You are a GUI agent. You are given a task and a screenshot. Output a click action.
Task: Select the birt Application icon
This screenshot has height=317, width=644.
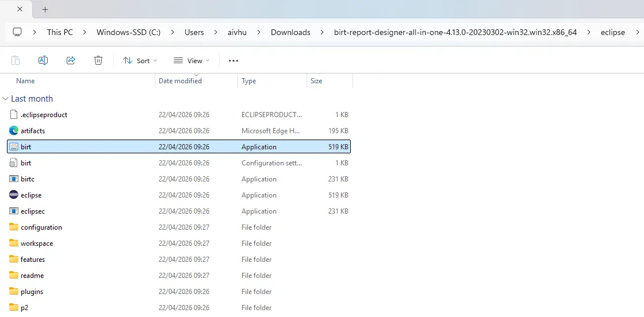pos(14,147)
